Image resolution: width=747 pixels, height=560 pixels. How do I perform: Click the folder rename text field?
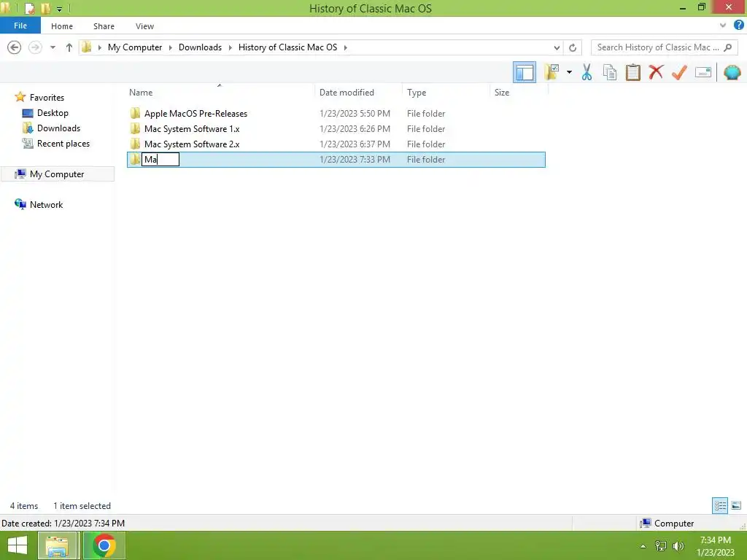160,159
